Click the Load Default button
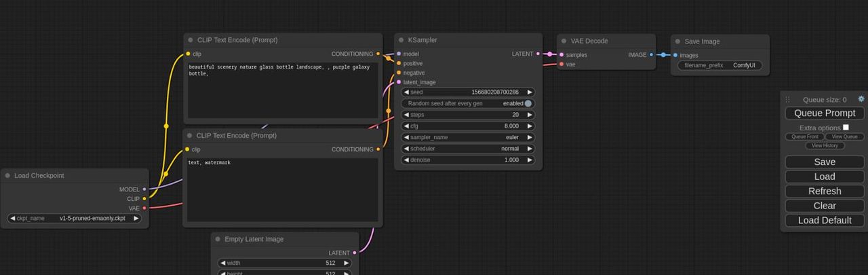 coord(825,220)
